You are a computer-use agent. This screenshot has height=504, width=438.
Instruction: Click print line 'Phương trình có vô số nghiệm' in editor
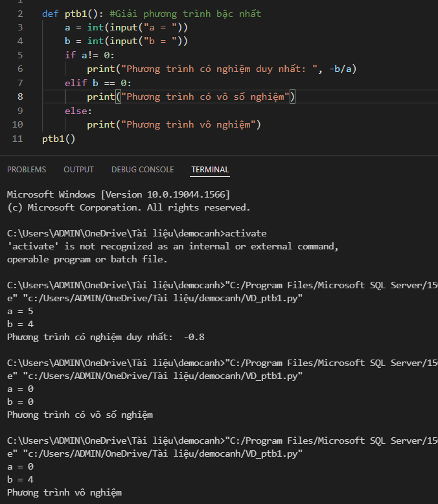(x=191, y=97)
